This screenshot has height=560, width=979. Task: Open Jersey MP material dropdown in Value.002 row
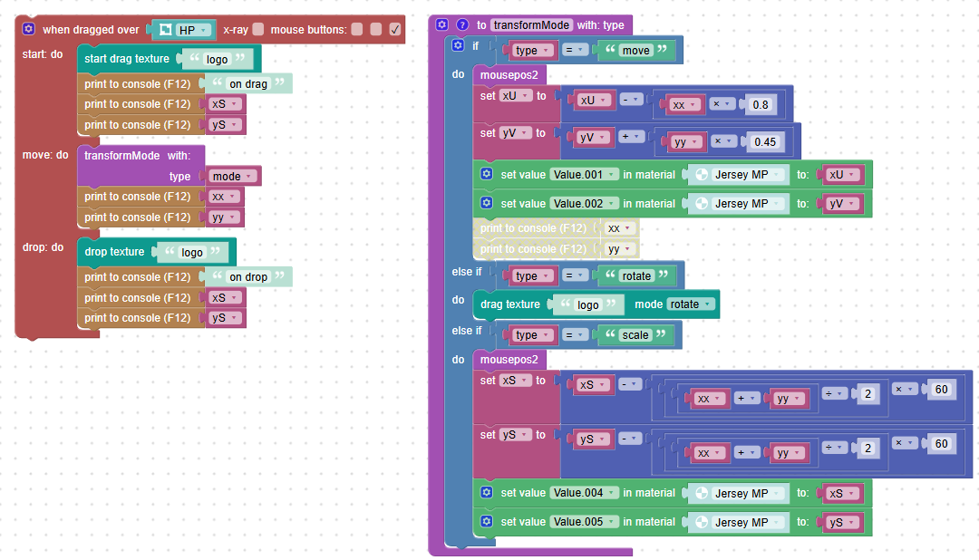pyautogui.click(x=747, y=204)
